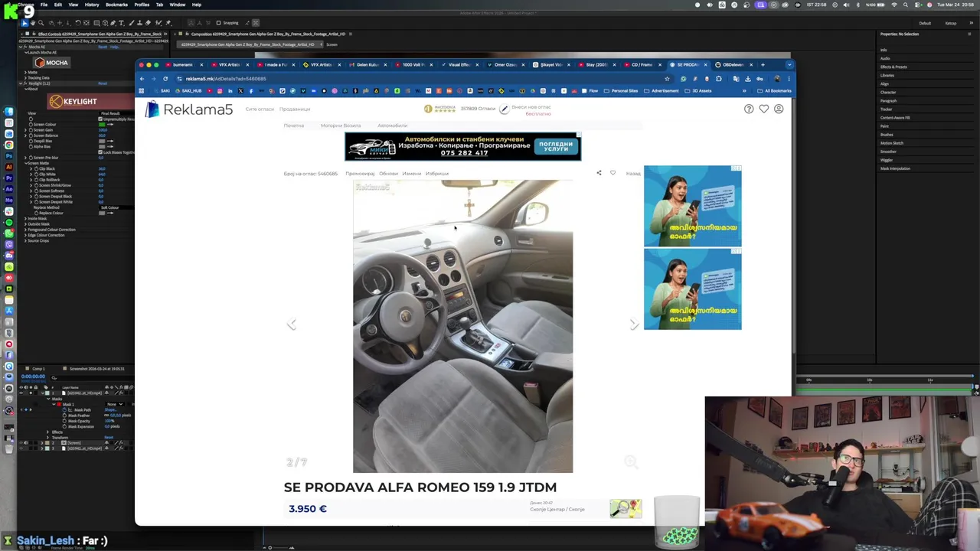The width and height of the screenshot is (980, 551).
Task: Open favorites heart icon in Reklama5 header
Action: (763, 109)
